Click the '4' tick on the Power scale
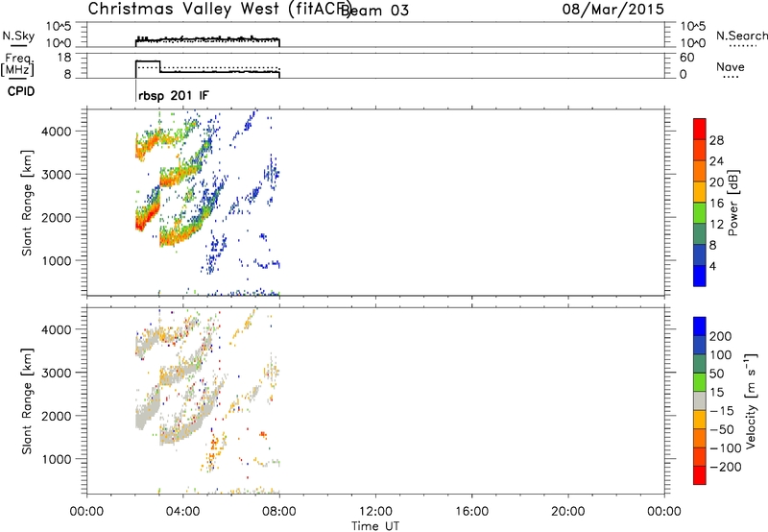 click(x=712, y=266)
